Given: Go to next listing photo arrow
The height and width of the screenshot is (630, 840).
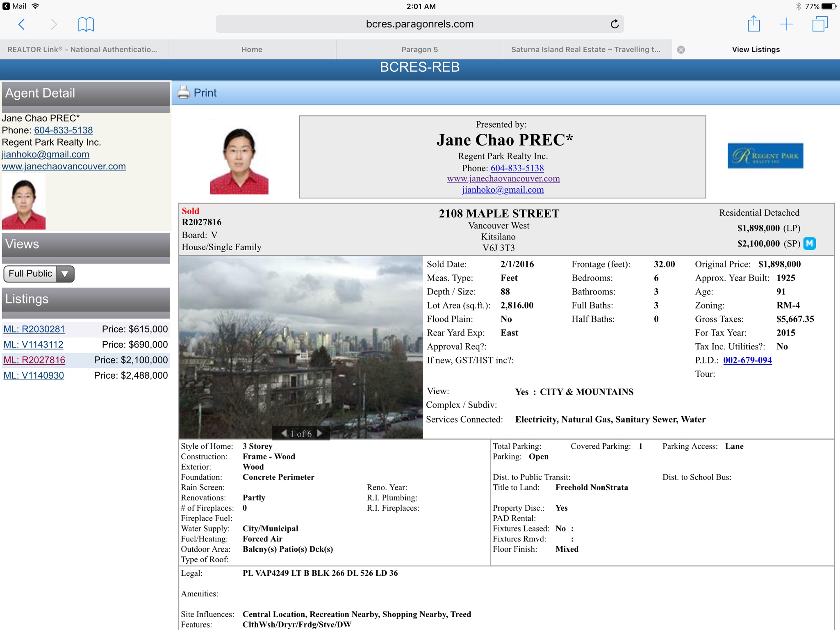Looking at the screenshot, I should [x=320, y=433].
